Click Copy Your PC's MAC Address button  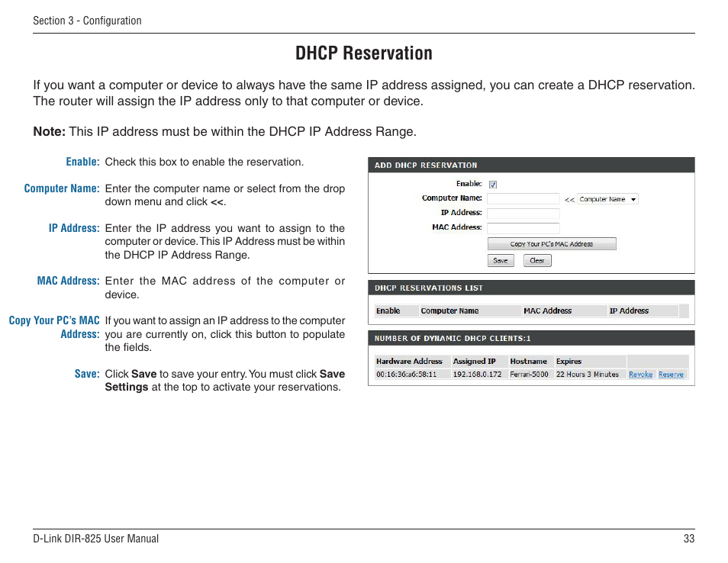[x=552, y=243]
